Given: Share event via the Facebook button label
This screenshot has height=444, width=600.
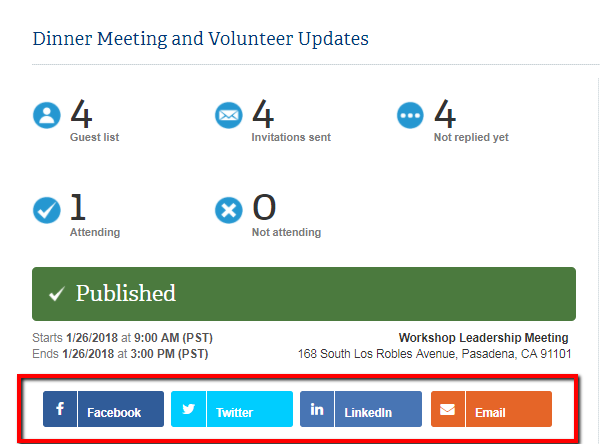Looking at the screenshot, I should (114, 413).
